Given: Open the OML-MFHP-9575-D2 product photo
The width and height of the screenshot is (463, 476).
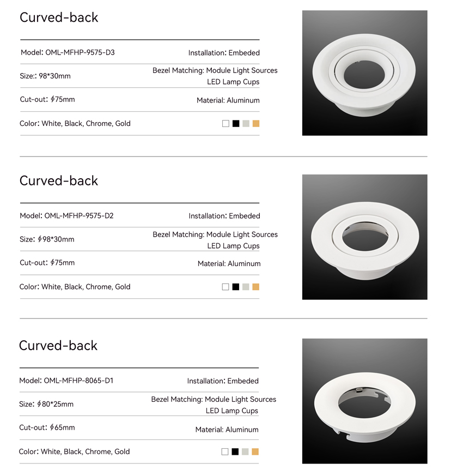Looking at the screenshot, I should point(364,237).
